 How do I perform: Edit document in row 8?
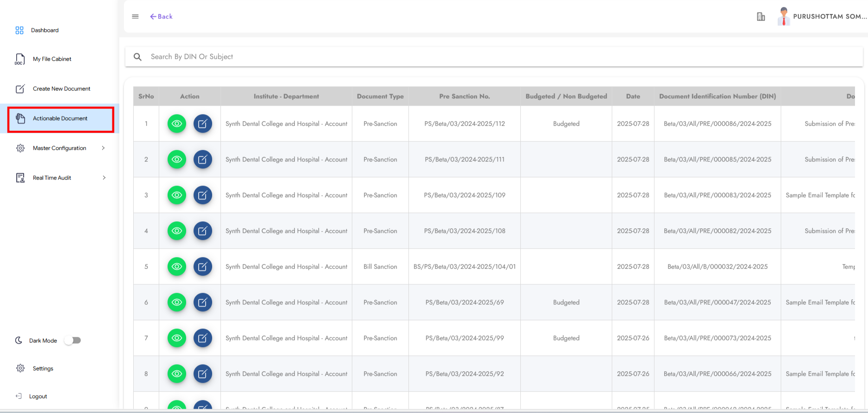202,374
